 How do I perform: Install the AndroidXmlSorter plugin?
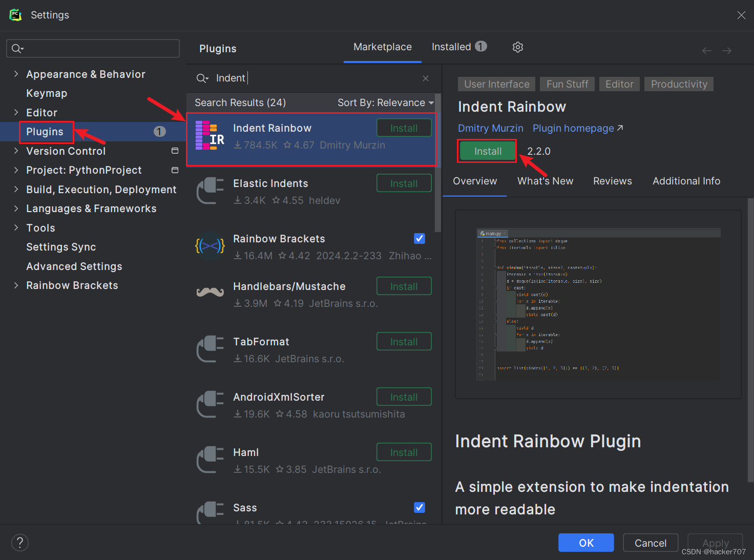[404, 397]
